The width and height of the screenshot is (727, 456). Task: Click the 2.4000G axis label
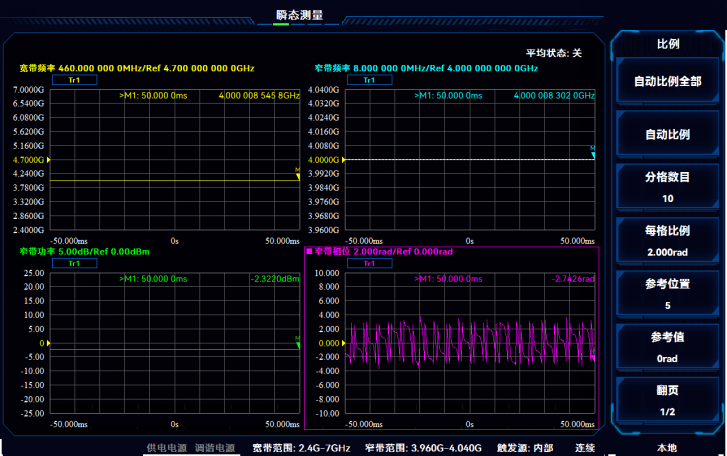(28, 230)
